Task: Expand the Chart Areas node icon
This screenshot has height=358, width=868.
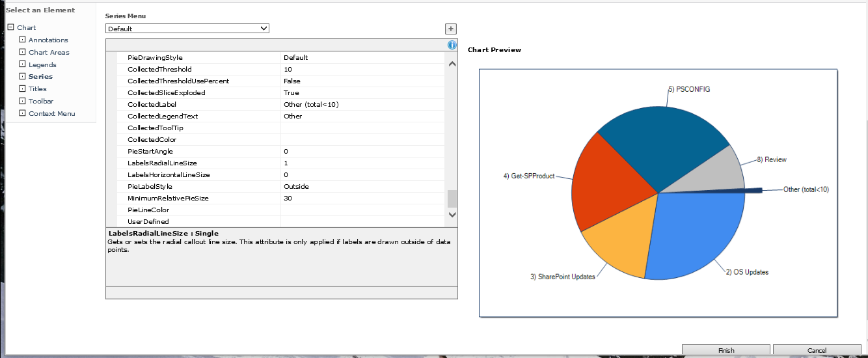Action: click(22, 52)
